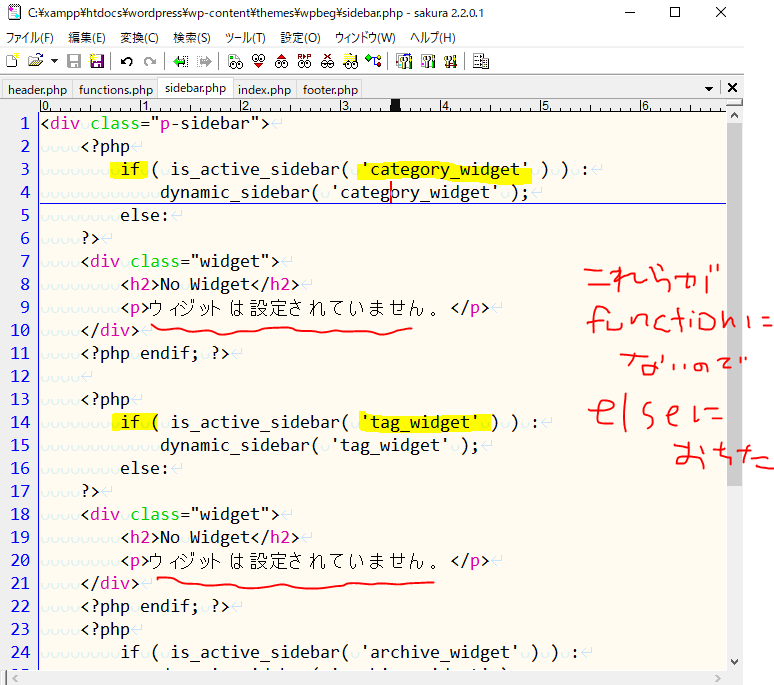This screenshot has height=685, width=774.
Task: Expand the recent files arrow beside Open
Action: tap(54, 61)
